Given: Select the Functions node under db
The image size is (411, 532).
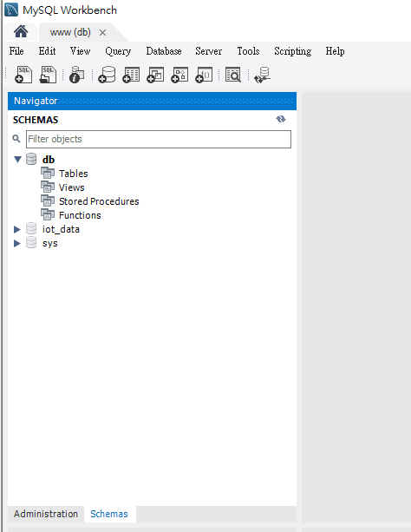Looking at the screenshot, I should [80, 215].
